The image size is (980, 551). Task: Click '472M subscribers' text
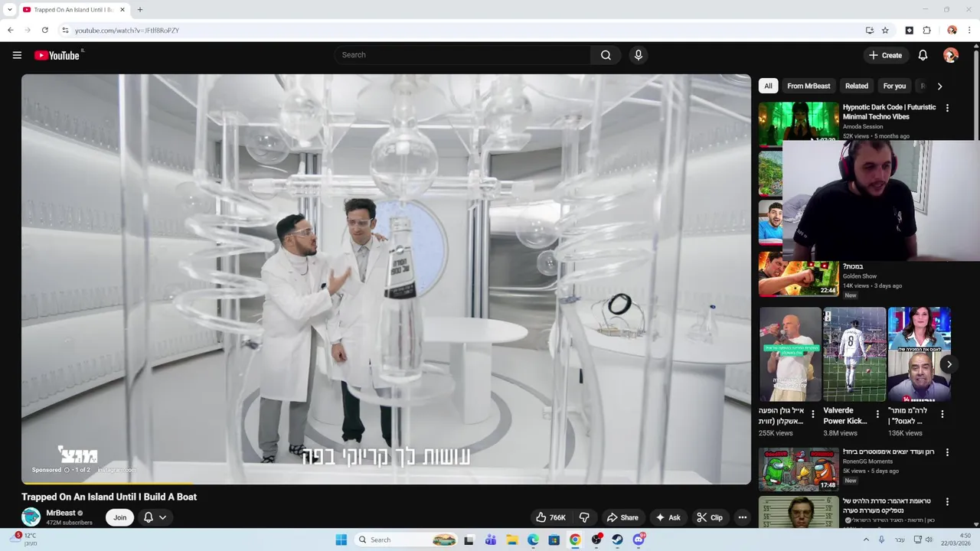(x=69, y=523)
